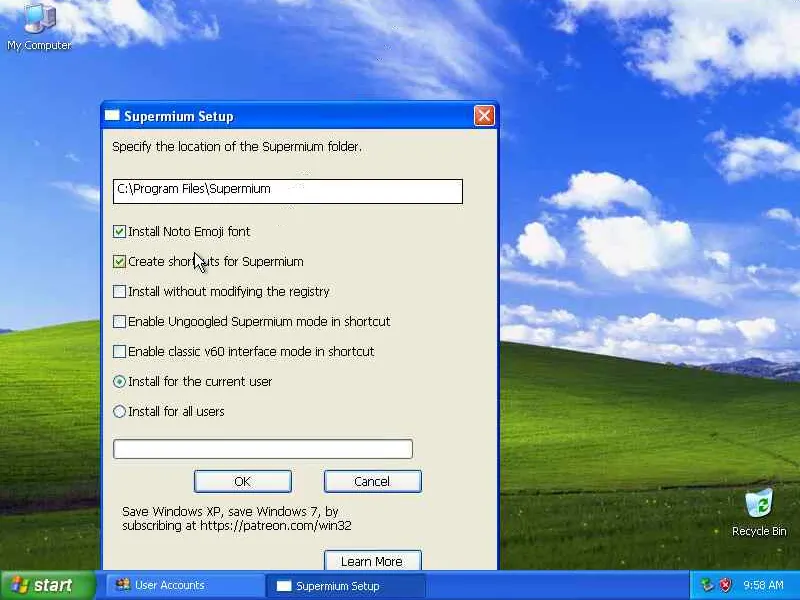Click the Supermium Setup title bar icon

click(112, 116)
